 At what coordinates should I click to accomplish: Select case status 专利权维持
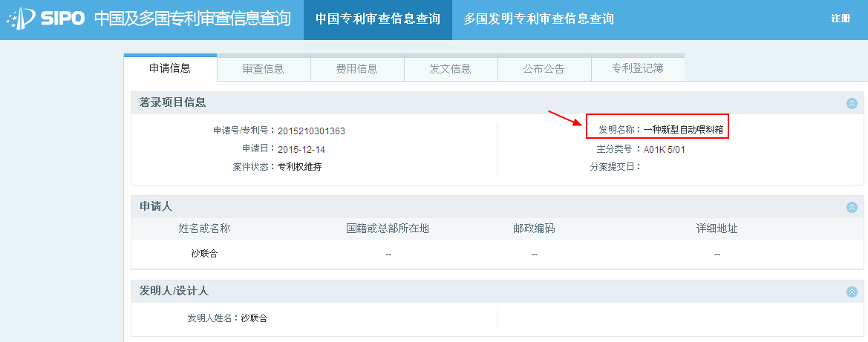[299, 167]
